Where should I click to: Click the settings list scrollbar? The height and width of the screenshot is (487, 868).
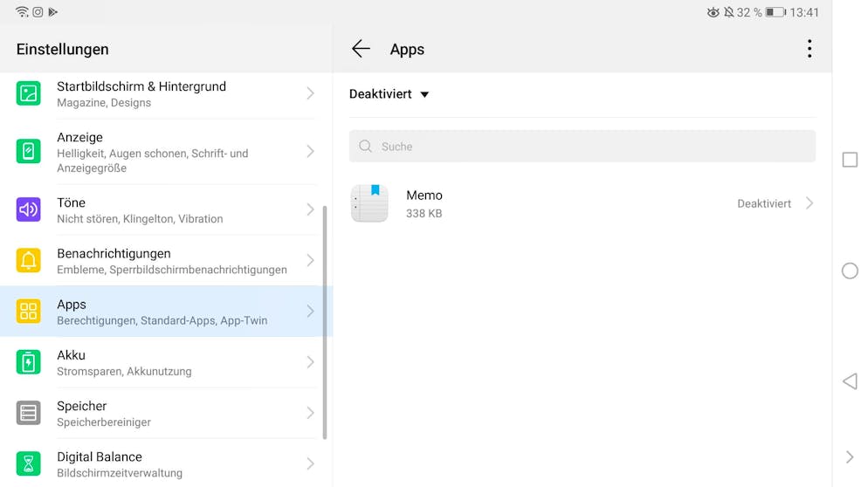pos(325,322)
